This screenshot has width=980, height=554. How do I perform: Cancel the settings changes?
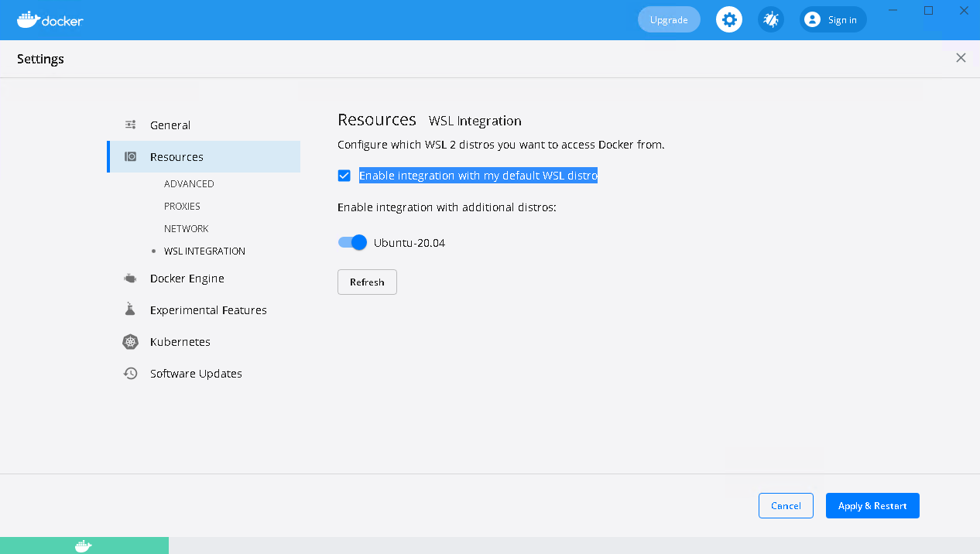pyautogui.click(x=786, y=506)
